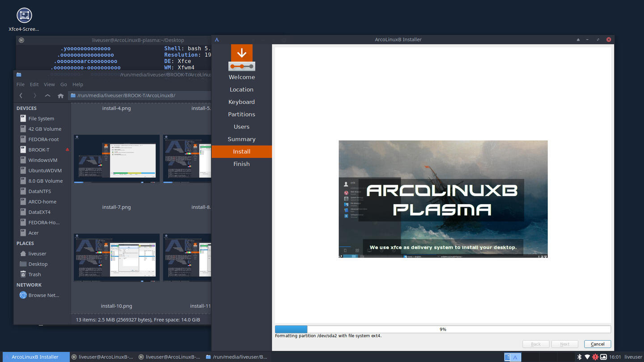Click the installer download arrow logo
The width and height of the screenshot is (644, 362).
241,57
